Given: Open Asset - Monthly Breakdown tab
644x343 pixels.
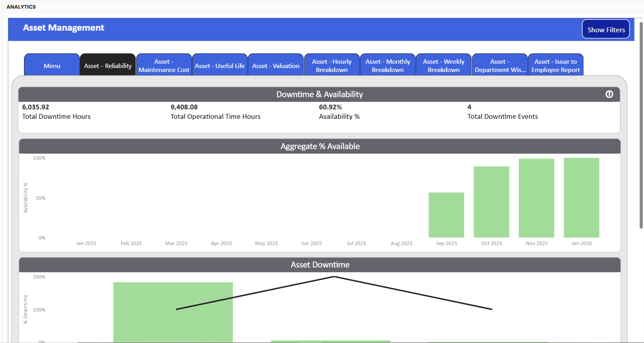Looking at the screenshot, I should [x=388, y=65].
